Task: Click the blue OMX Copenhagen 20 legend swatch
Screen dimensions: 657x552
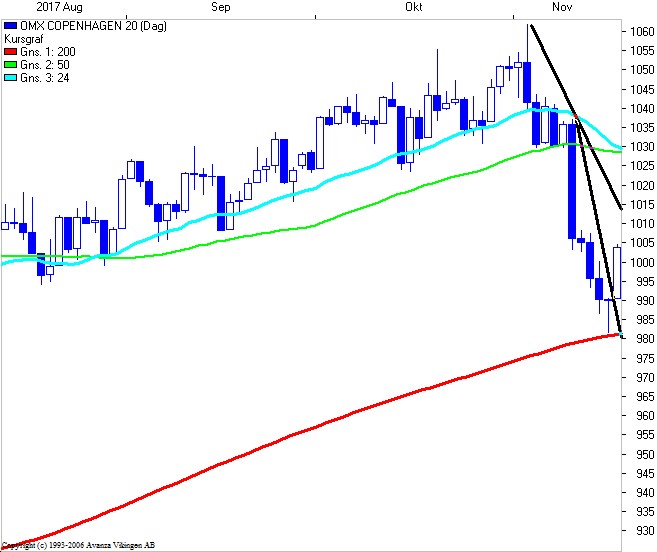Action: coord(10,25)
